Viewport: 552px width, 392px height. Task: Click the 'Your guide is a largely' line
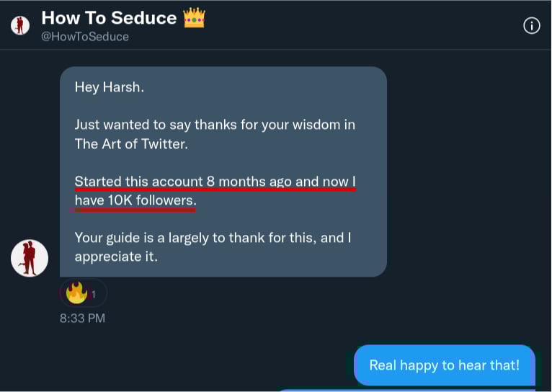click(213, 238)
